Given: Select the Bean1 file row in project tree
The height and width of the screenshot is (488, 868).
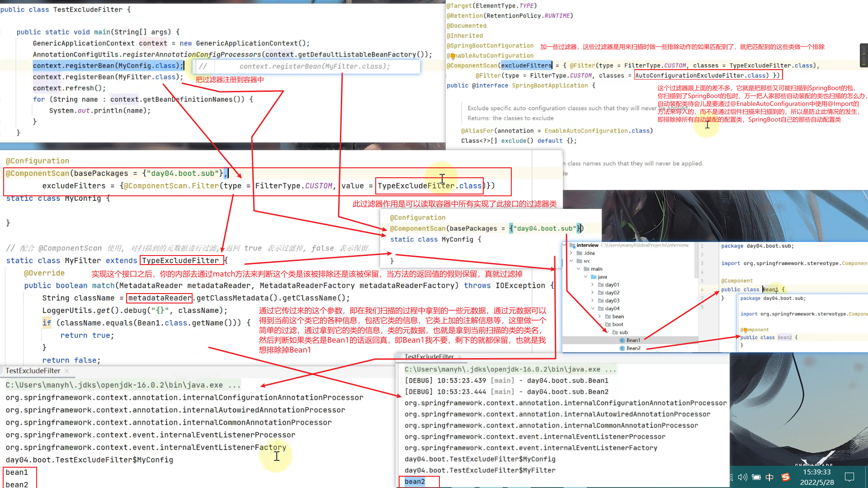Looking at the screenshot, I should (630, 340).
